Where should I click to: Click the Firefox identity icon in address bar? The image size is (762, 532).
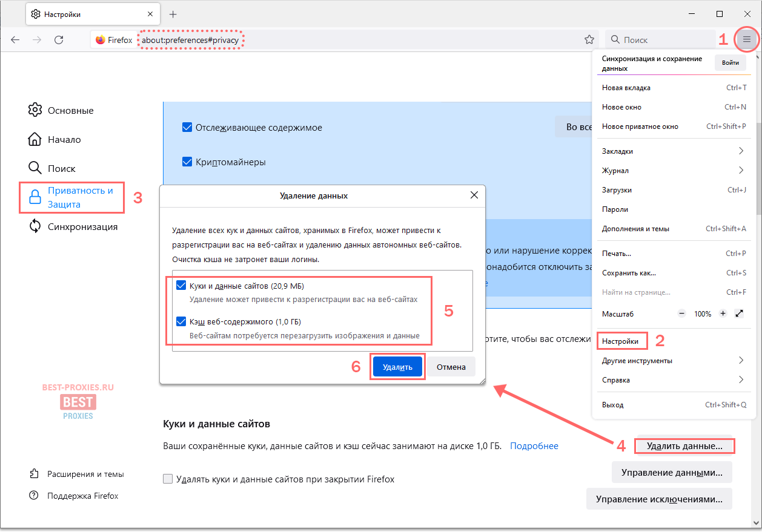click(x=100, y=40)
